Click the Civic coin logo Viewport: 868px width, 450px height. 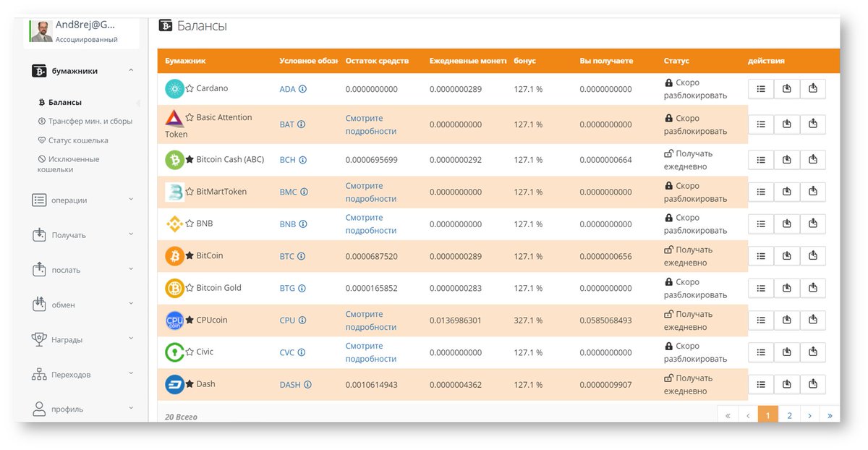pyautogui.click(x=174, y=352)
